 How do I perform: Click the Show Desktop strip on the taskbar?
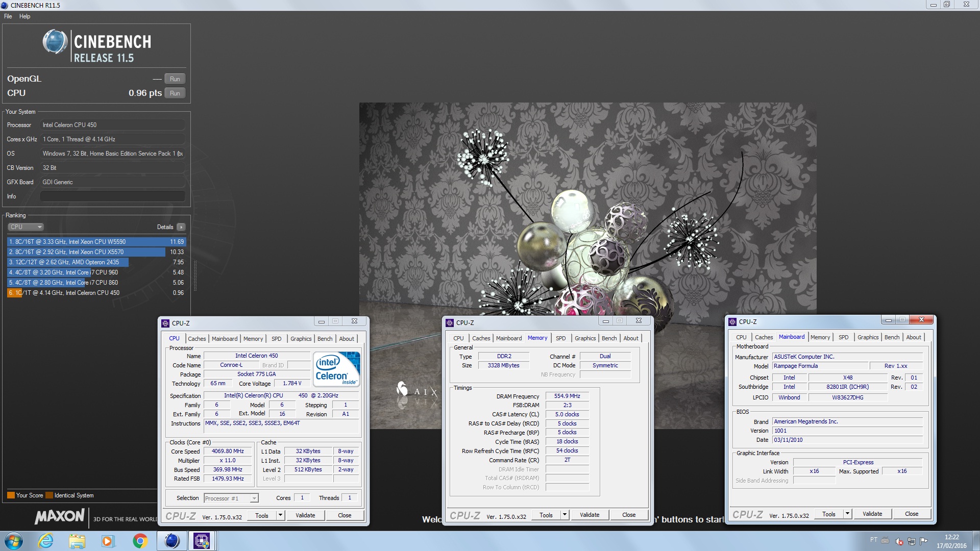976,541
